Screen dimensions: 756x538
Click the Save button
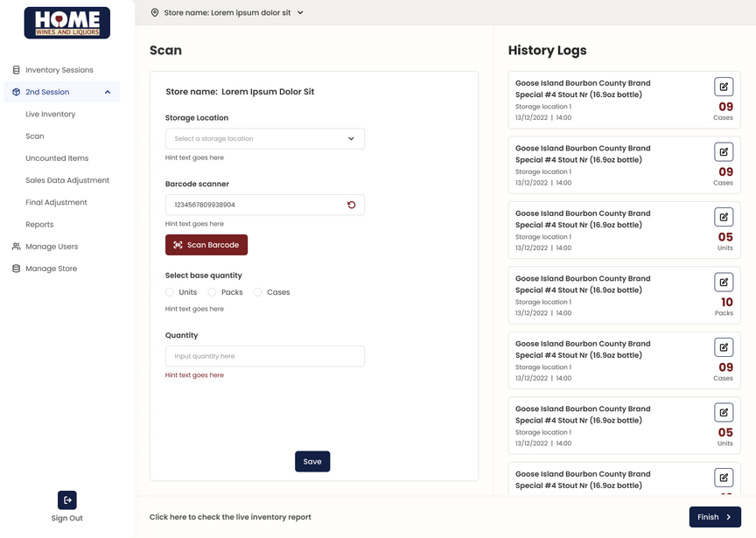click(312, 462)
